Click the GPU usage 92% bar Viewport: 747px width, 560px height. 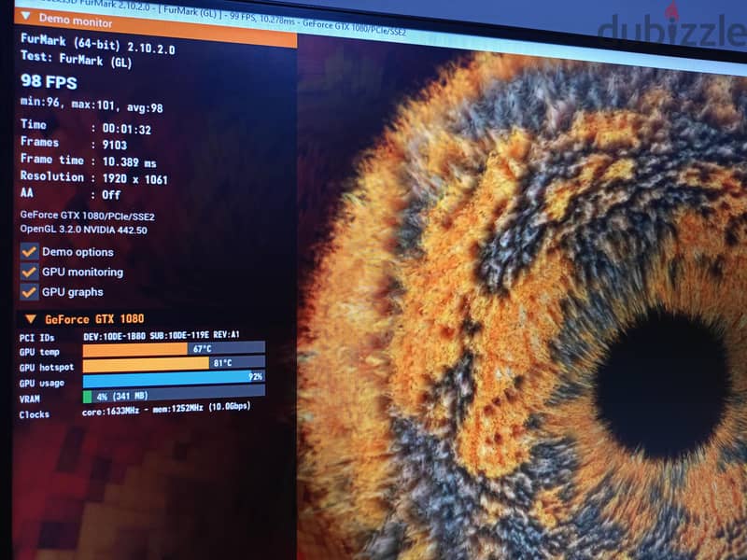click(174, 379)
